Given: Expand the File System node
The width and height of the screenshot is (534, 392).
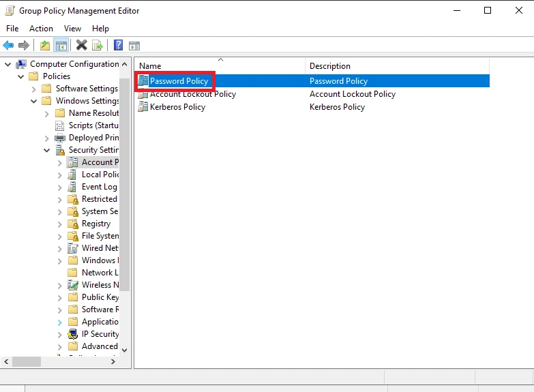Looking at the screenshot, I should (59, 237).
